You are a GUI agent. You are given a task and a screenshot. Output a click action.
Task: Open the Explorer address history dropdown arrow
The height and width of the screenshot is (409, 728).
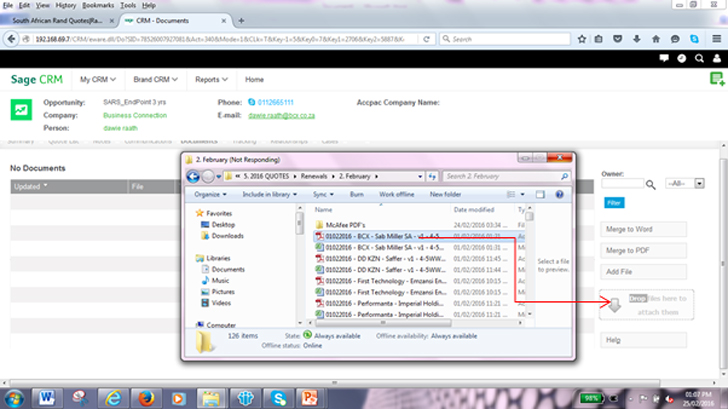pos(420,176)
